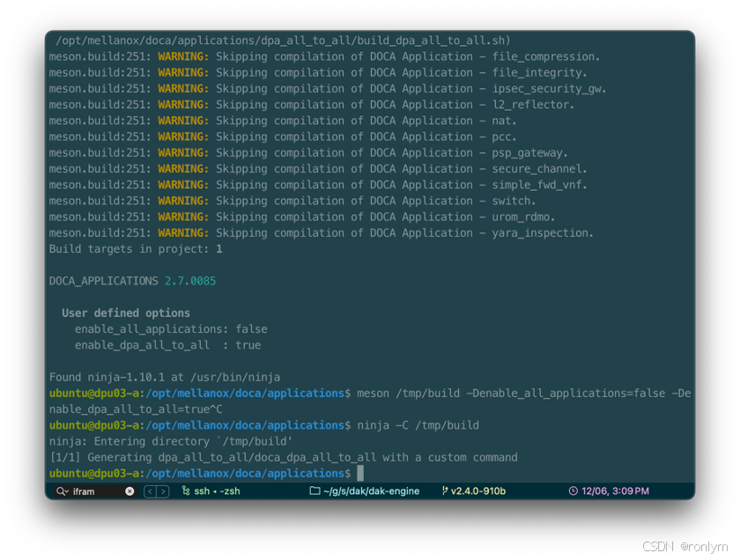The height and width of the screenshot is (560, 740).
Task: Click the 'meson /tmp/build' command text
Action: click(524, 393)
